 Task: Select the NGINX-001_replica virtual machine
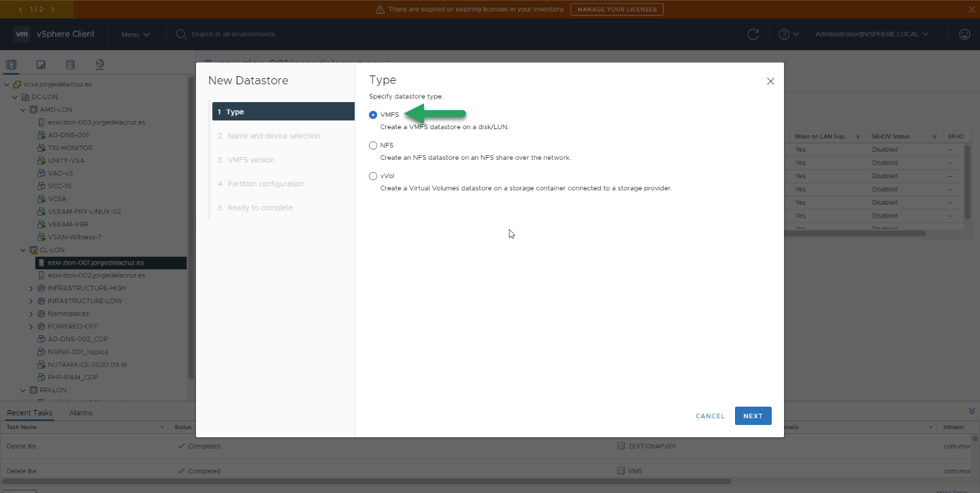click(x=78, y=352)
